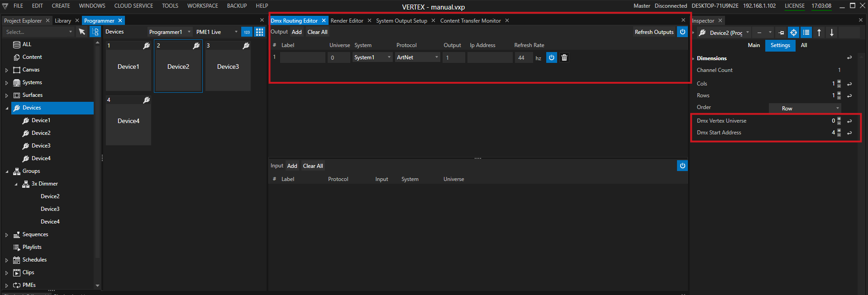Expand the Systems tree node
This screenshot has height=295, width=868.
[6, 83]
